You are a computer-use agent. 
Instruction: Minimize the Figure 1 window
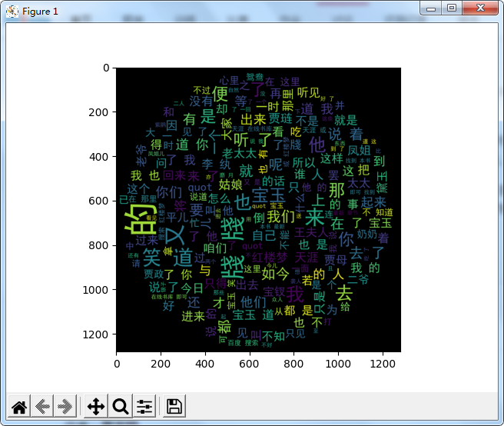pos(431,8)
